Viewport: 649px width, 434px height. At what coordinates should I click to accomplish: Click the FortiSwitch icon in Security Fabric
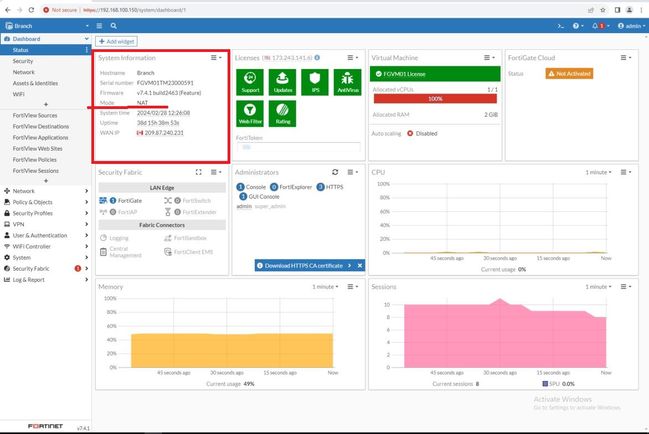pos(168,200)
